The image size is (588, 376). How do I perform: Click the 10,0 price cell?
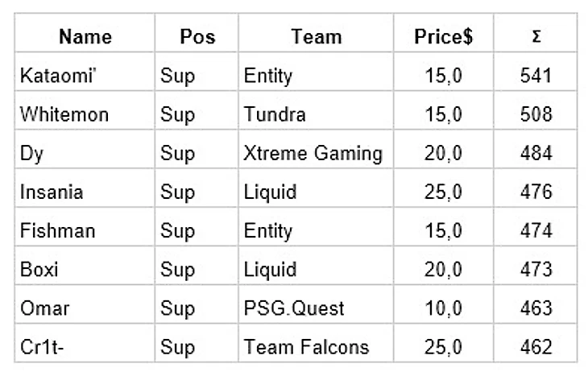click(443, 308)
